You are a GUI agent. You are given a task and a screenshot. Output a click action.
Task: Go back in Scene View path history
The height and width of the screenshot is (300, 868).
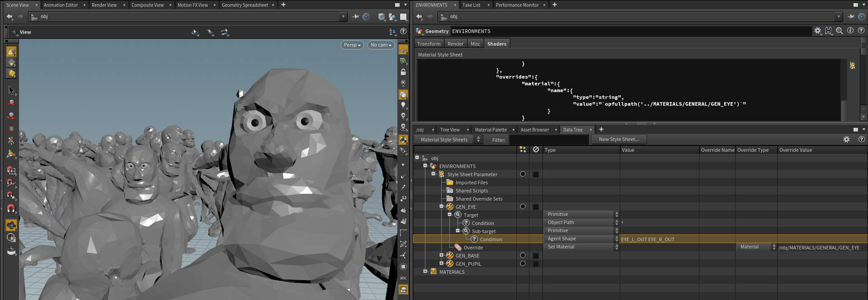[9, 17]
